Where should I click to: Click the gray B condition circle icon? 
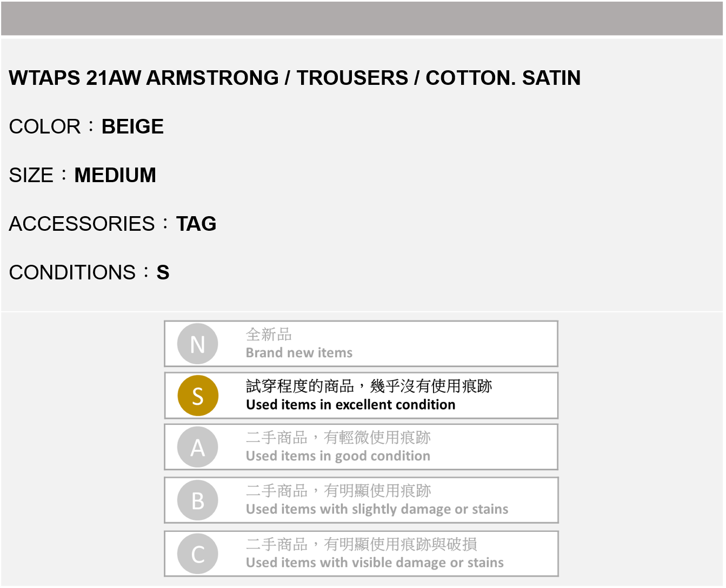198,500
